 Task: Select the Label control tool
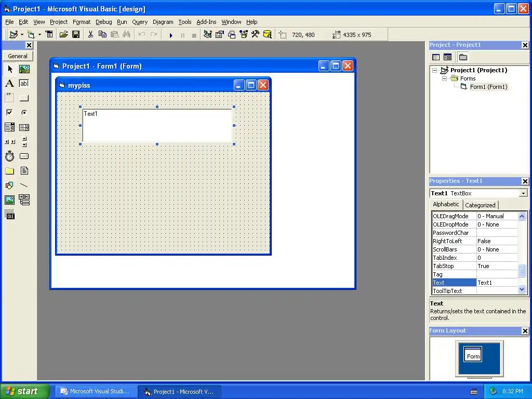coord(10,84)
